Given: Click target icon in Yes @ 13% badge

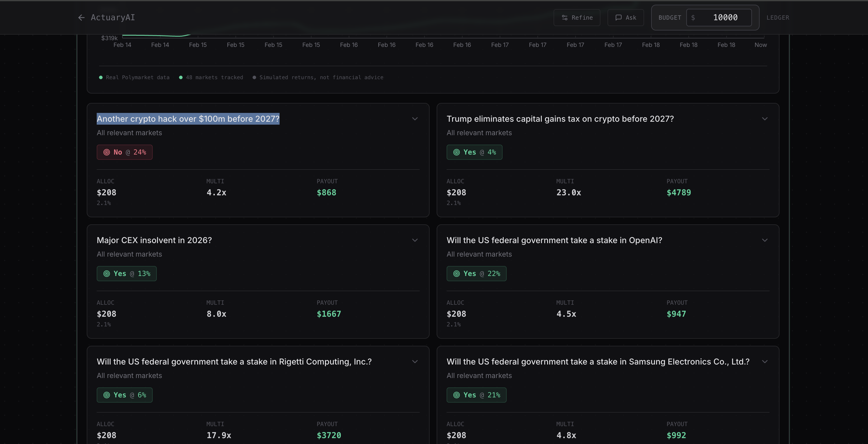Looking at the screenshot, I should (x=106, y=274).
